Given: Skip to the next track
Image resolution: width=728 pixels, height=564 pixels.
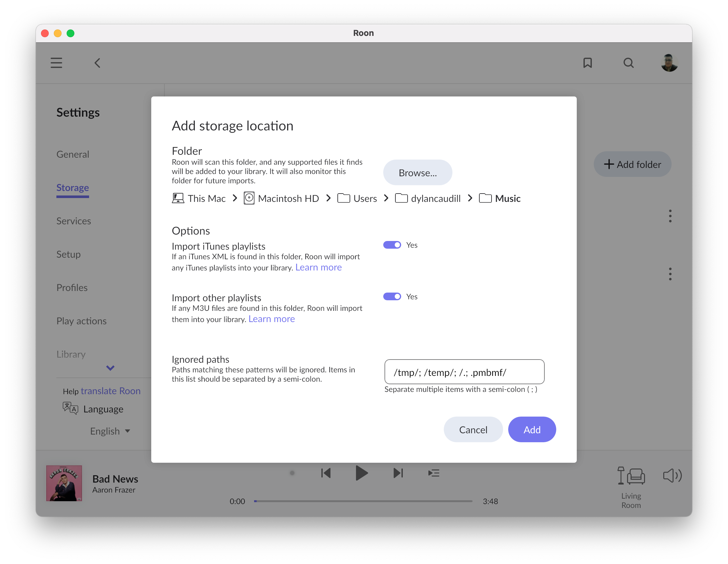Looking at the screenshot, I should [x=398, y=473].
